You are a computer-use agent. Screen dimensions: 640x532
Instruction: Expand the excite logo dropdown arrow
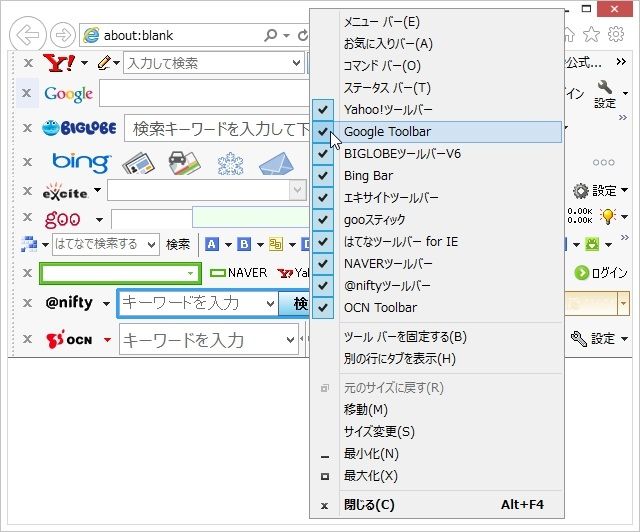[98, 189]
